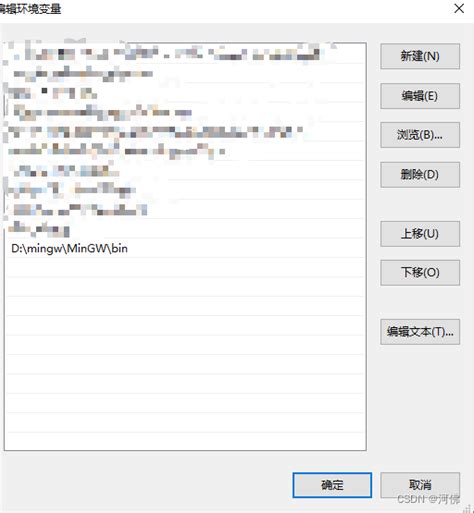
Task: Click the empty row just below D:\mingw\MinGW\bin
Action: tap(185, 268)
